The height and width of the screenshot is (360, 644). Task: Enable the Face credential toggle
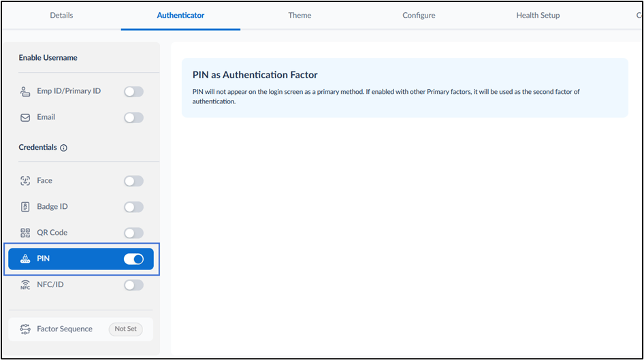(x=133, y=181)
